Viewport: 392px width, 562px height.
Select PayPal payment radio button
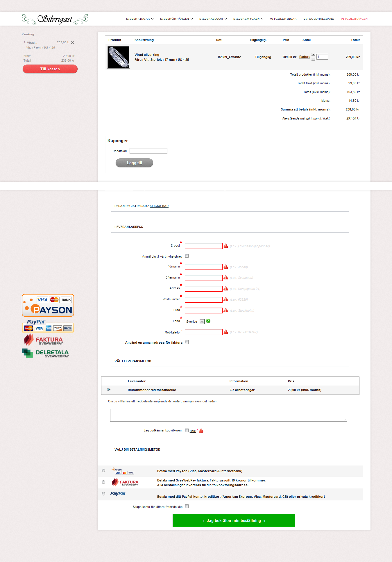pos(103,494)
